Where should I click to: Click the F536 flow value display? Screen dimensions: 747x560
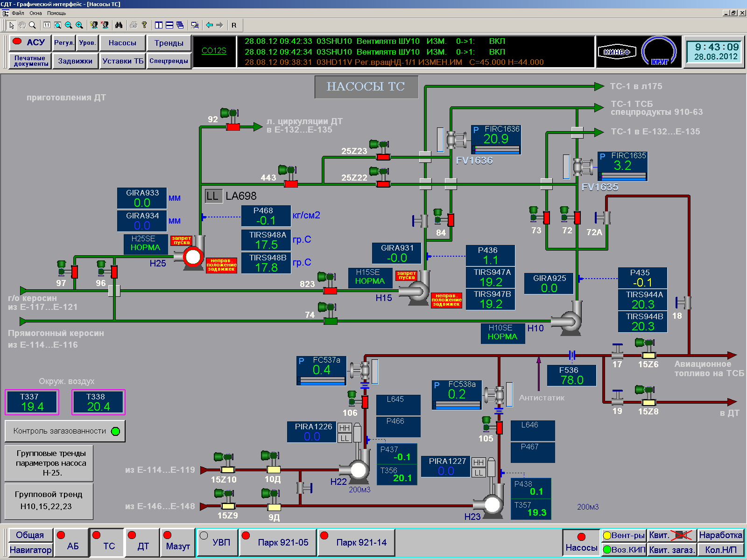(x=571, y=376)
